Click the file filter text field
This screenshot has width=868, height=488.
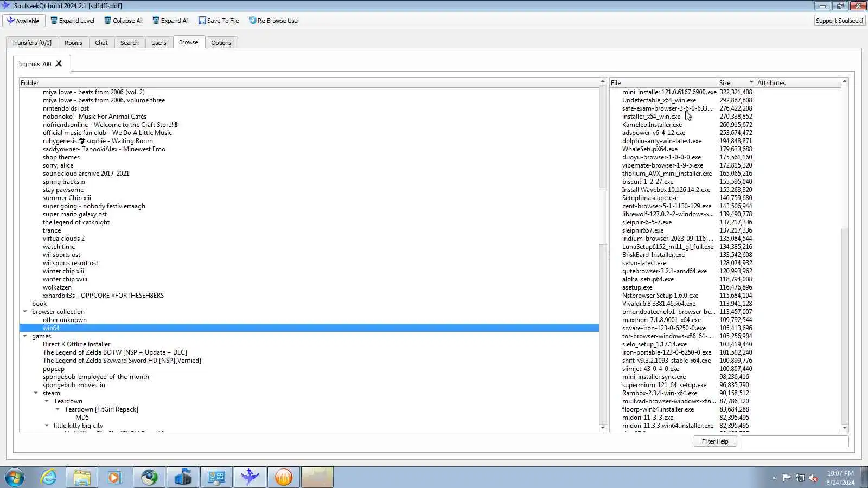coord(794,441)
